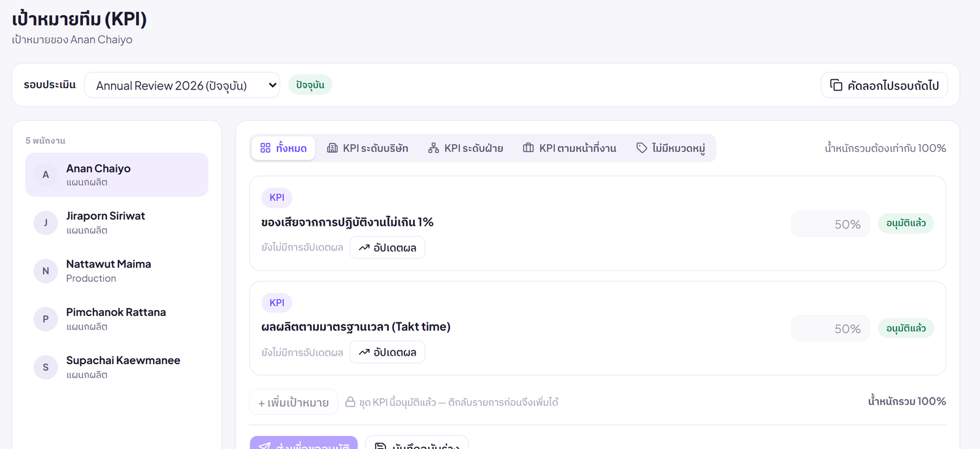Click ยังไม่มีการอัปเดตผล in Takt time card
This screenshot has width=980, height=449.
[302, 352]
